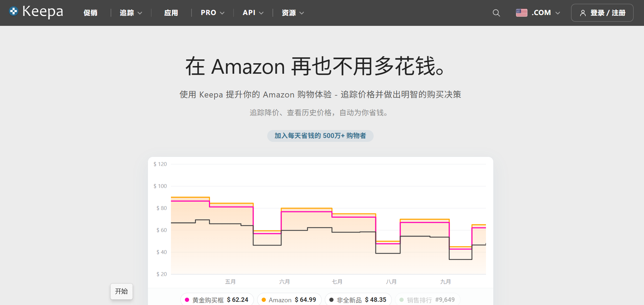Click the US flag icon

coord(522,13)
